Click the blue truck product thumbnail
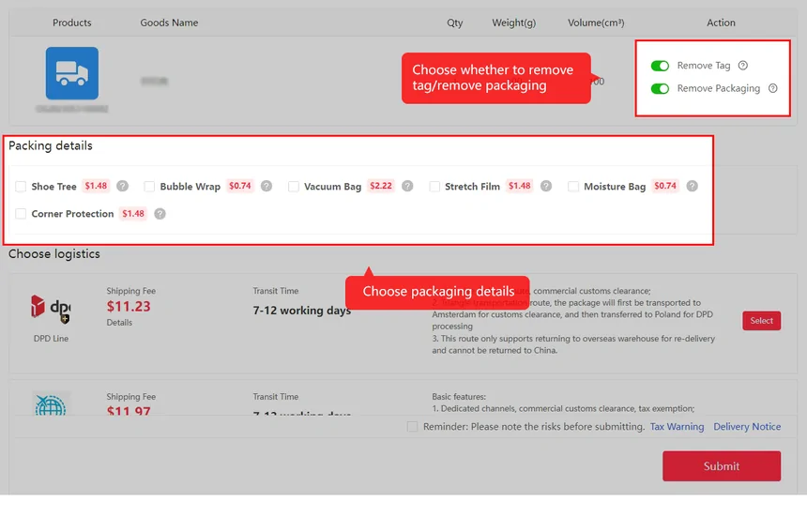The image size is (807, 532). (x=72, y=73)
